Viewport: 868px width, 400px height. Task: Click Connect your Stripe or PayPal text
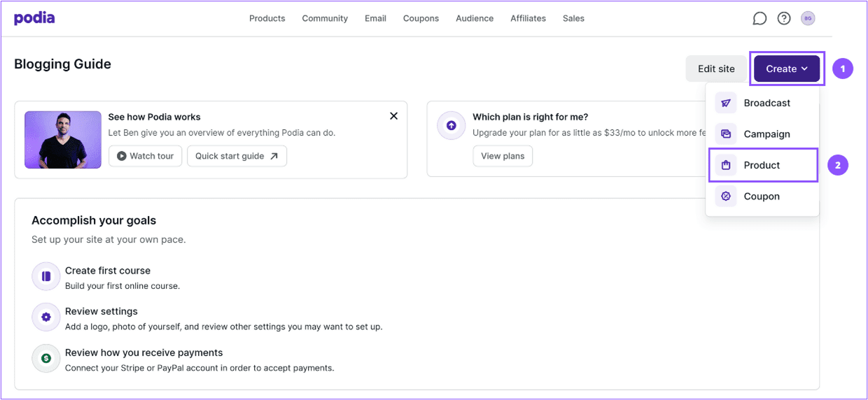click(x=199, y=368)
